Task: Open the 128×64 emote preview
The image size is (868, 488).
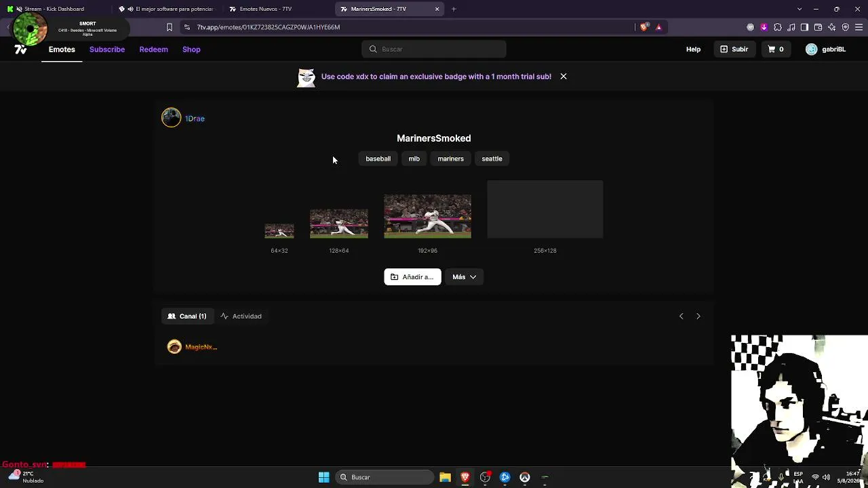Action: 339,224
